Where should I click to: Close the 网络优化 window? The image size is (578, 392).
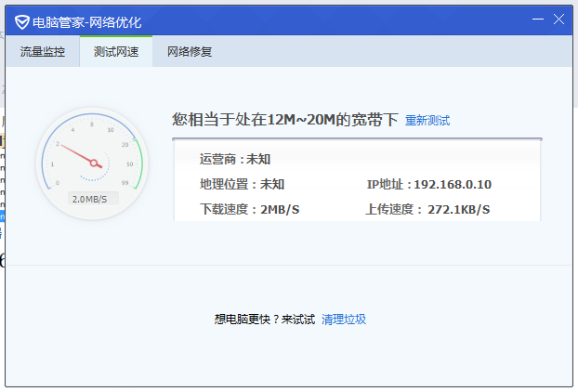coord(558,20)
